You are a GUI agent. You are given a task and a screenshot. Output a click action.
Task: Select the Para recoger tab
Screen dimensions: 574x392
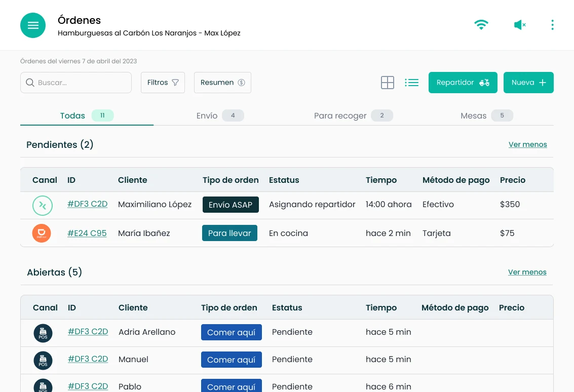coord(353,115)
